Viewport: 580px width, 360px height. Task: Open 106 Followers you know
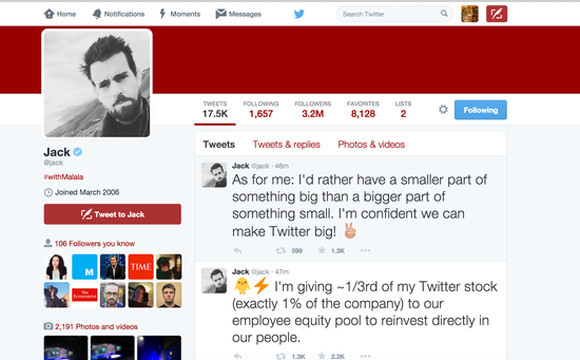[94, 243]
